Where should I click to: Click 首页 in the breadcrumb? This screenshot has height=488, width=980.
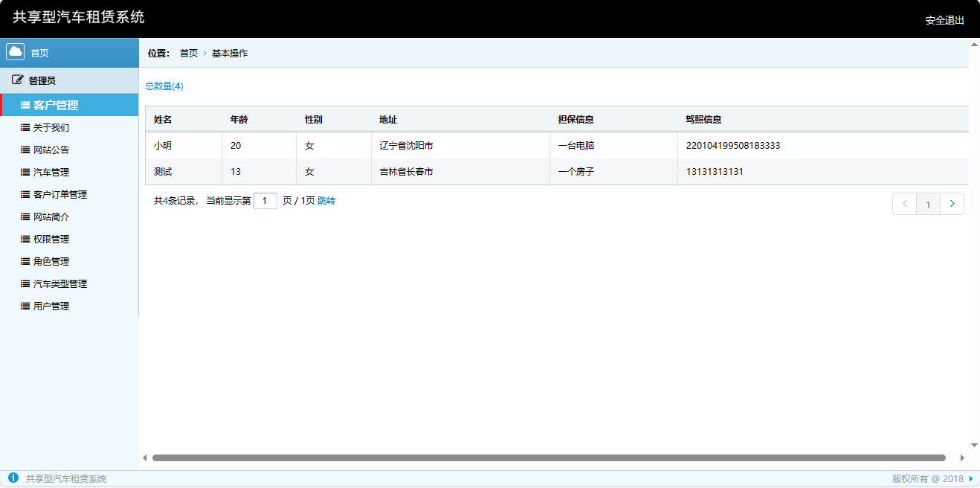(189, 53)
